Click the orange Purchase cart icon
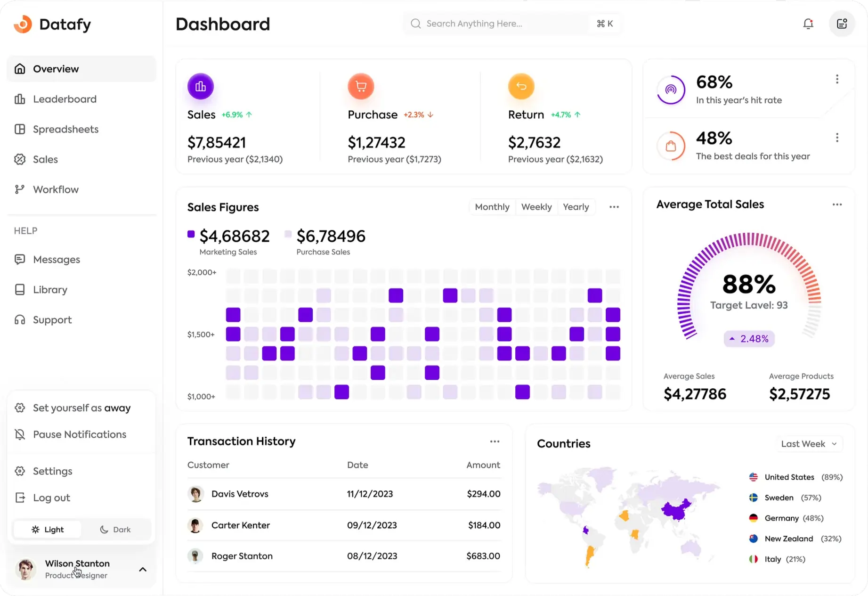The height and width of the screenshot is (596, 868). pyautogui.click(x=361, y=86)
